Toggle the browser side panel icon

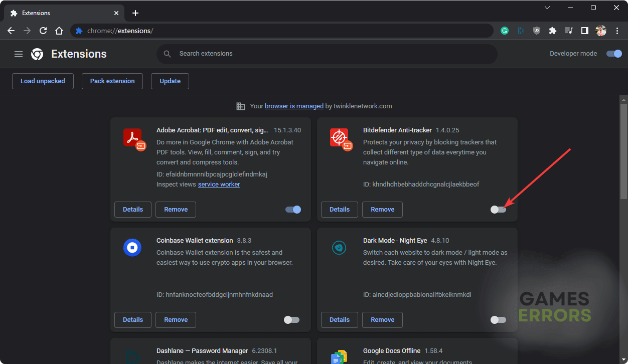tap(584, 31)
